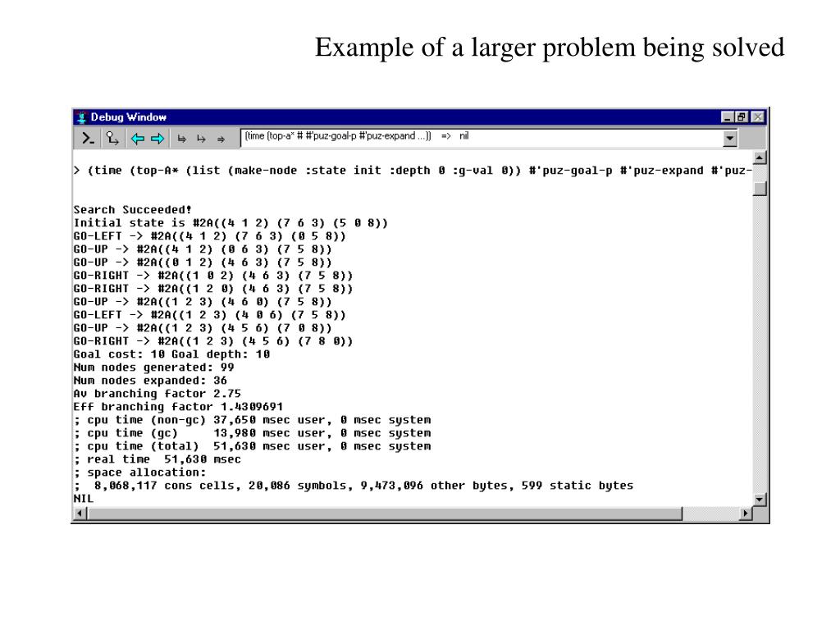The height and width of the screenshot is (630, 840).
Task: Click the 'Initial state is' line
Action: (x=231, y=223)
